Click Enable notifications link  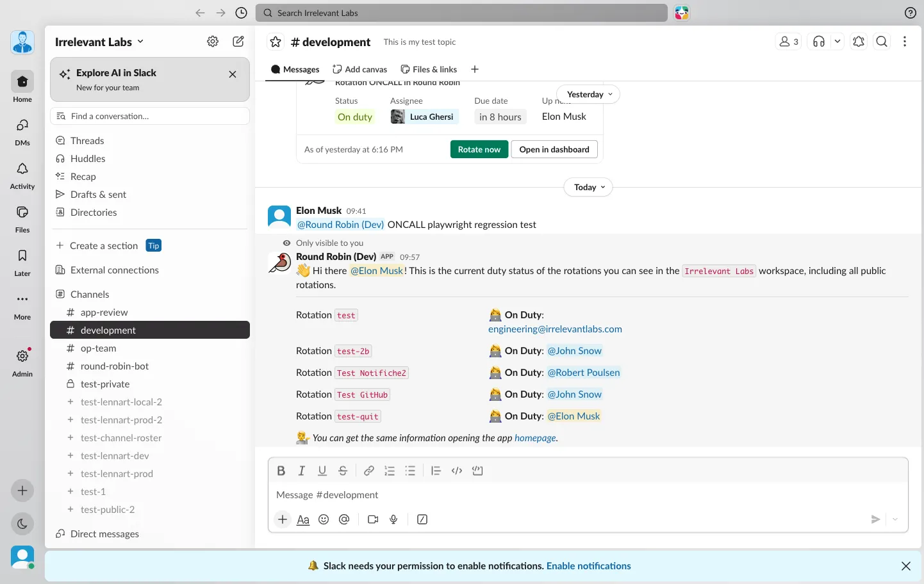click(x=589, y=566)
